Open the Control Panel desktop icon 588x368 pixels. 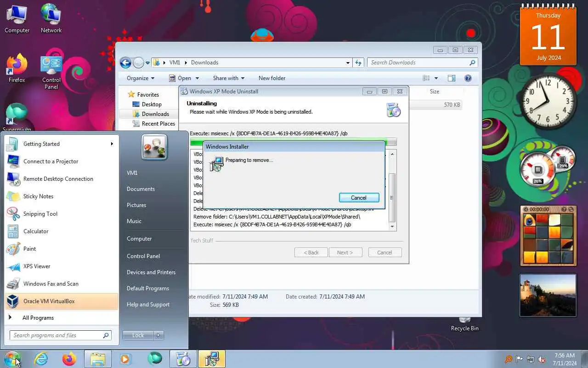[51, 72]
